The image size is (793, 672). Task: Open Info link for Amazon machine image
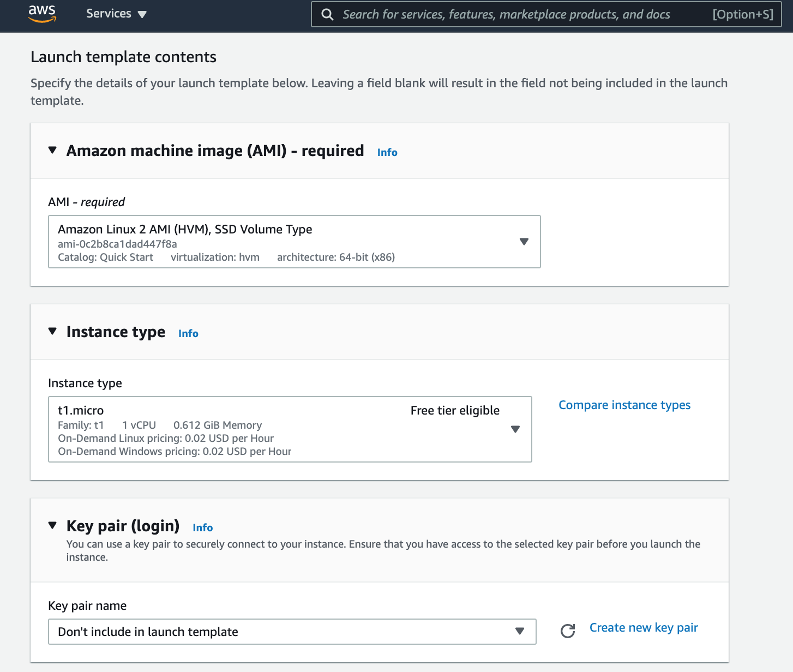(387, 153)
